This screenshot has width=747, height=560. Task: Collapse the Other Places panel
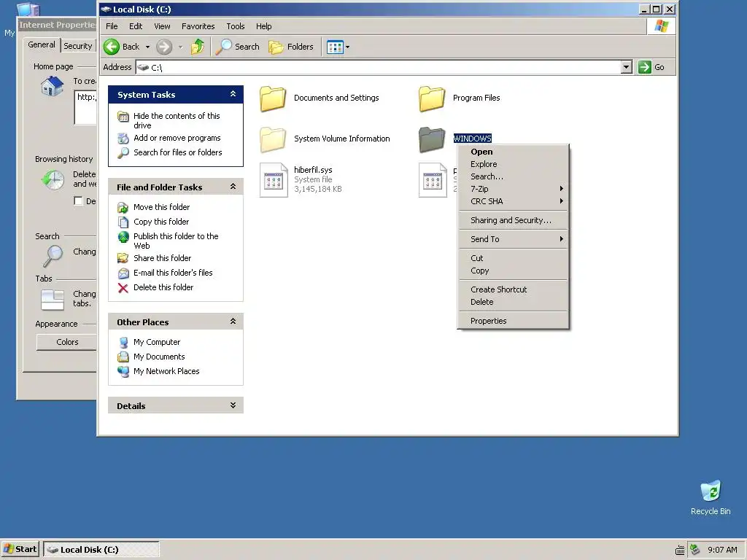click(233, 322)
